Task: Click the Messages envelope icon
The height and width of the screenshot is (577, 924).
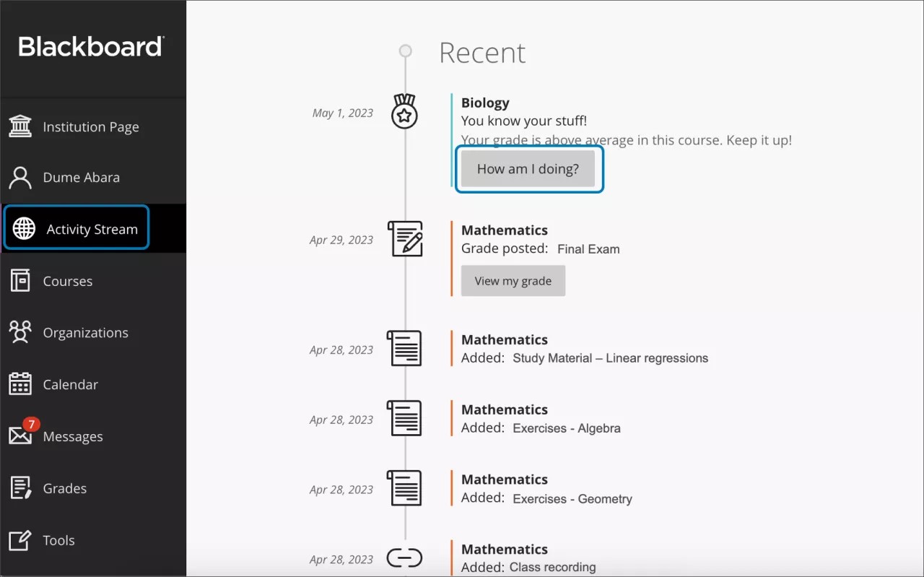Action: (22, 436)
